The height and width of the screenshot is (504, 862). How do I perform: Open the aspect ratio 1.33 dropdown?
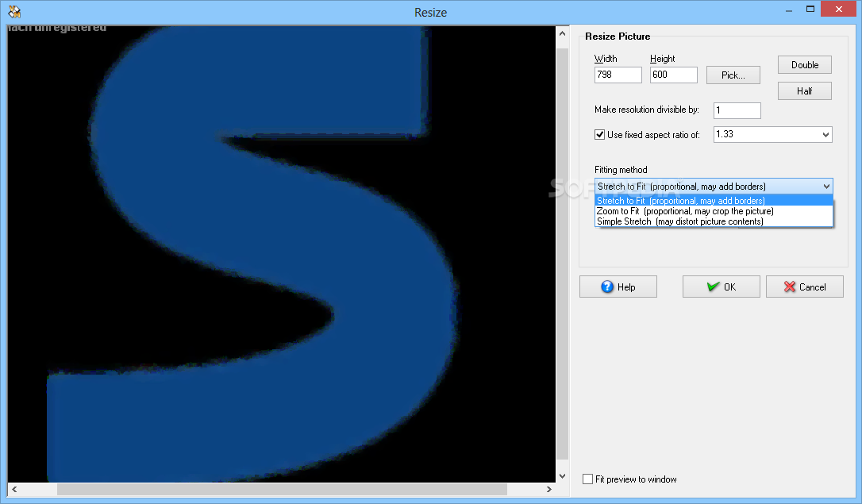point(825,135)
